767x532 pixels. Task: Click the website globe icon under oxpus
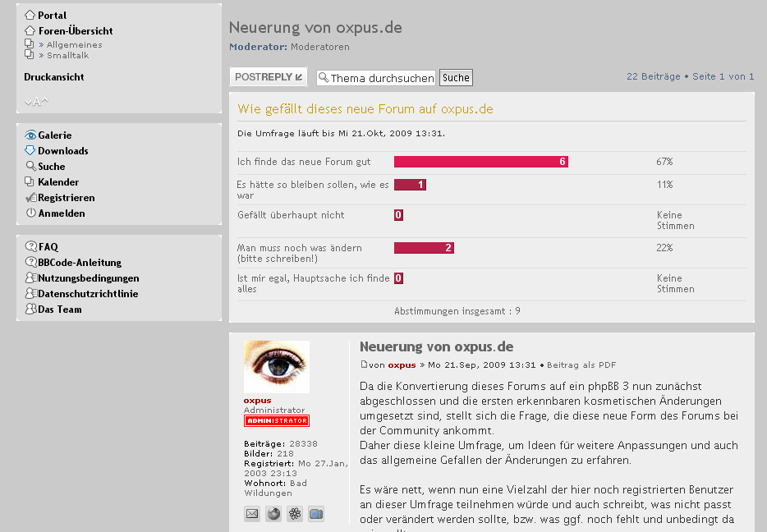pos(273,514)
